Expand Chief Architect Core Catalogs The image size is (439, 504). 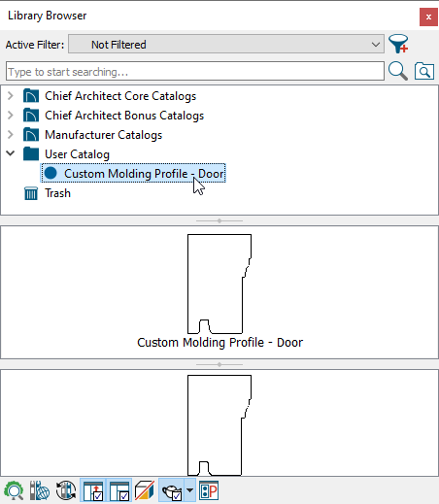[x=11, y=96]
